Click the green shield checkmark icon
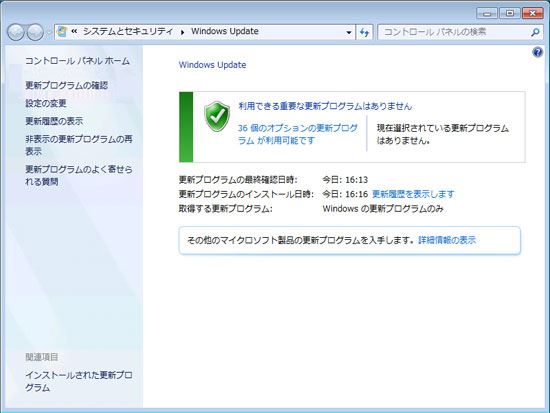 tap(217, 116)
